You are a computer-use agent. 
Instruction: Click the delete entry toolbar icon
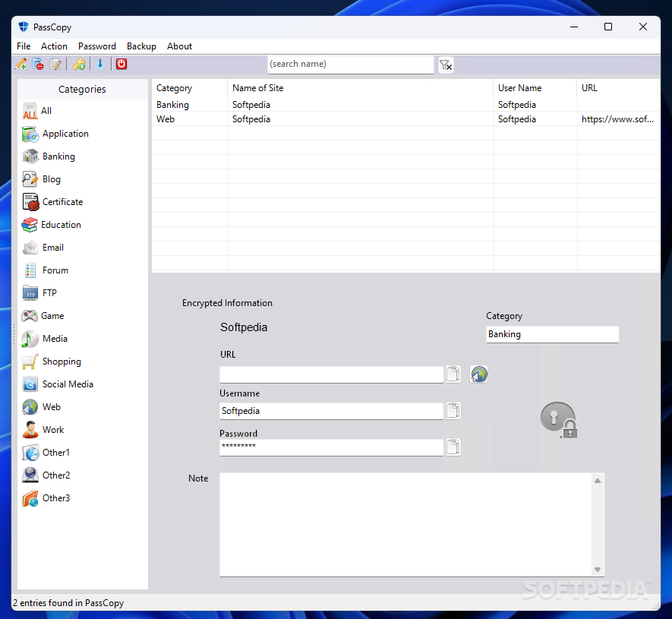pyautogui.click(x=38, y=64)
